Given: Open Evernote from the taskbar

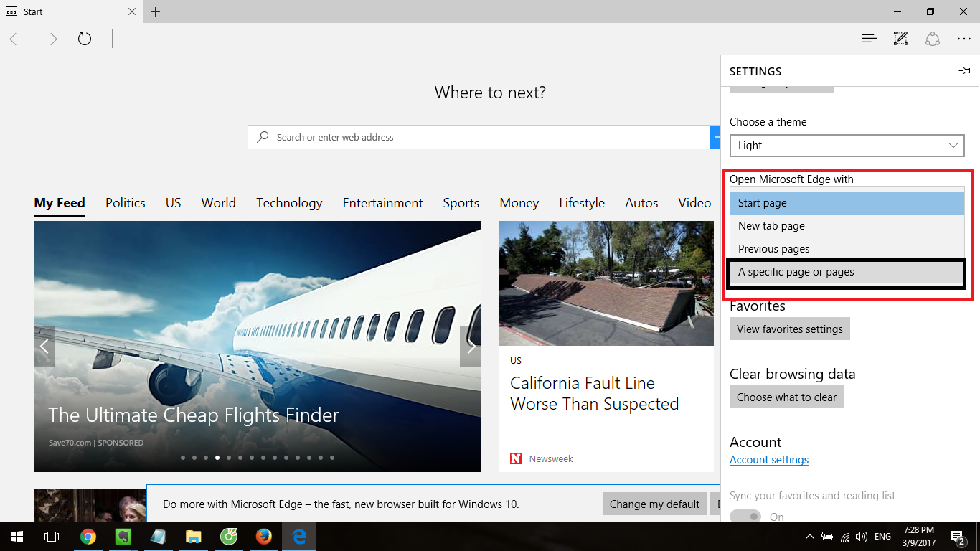Looking at the screenshot, I should point(123,537).
